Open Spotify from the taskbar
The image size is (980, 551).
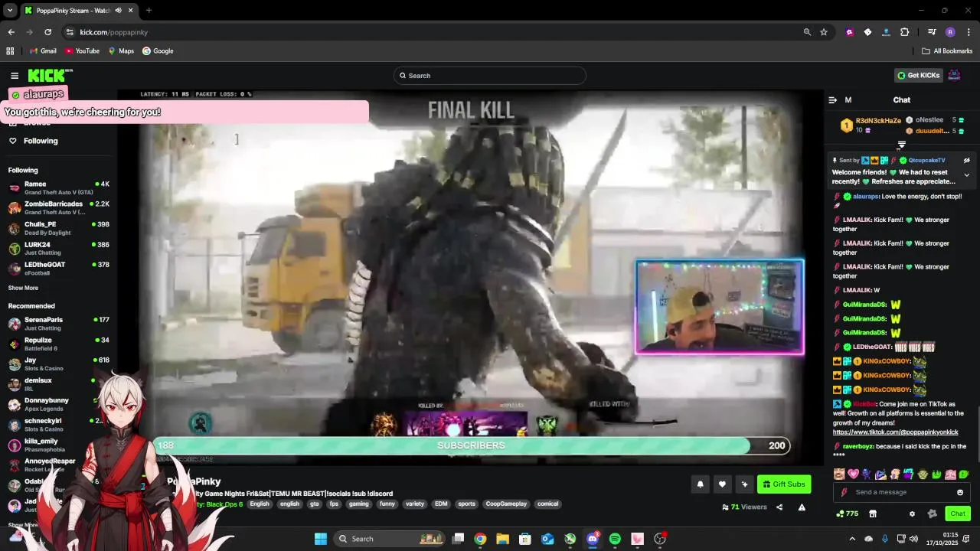pyautogui.click(x=615, y=539)
